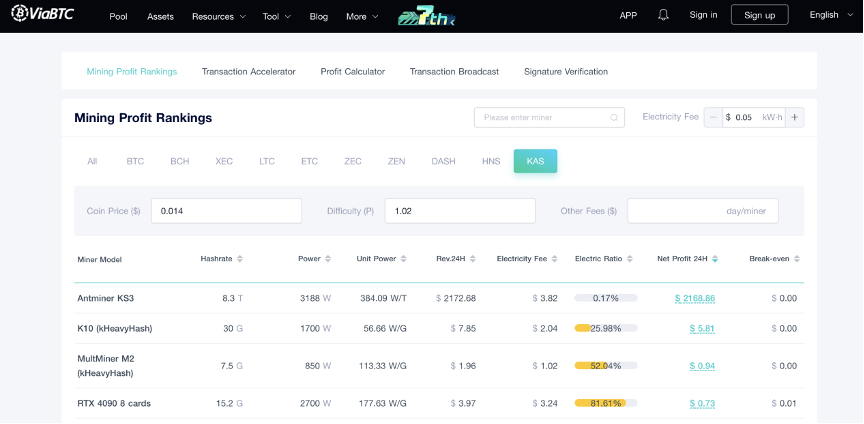Sort by Electric Ratio column arrows

630,259
